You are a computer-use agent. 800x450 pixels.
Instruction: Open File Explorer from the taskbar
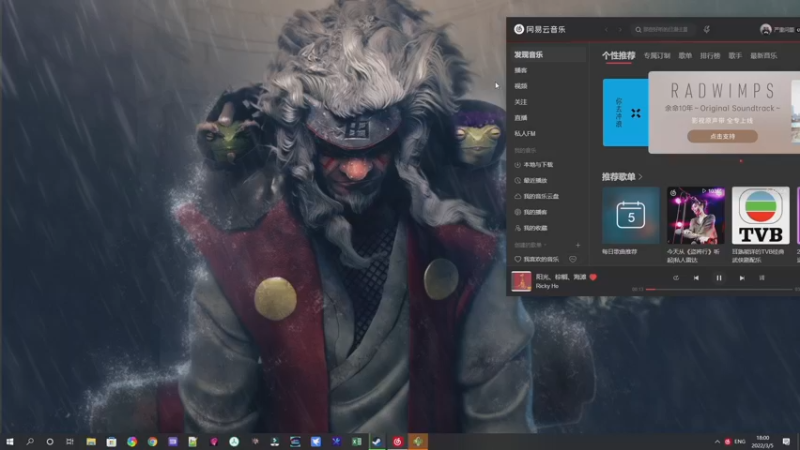pos(91,442)
